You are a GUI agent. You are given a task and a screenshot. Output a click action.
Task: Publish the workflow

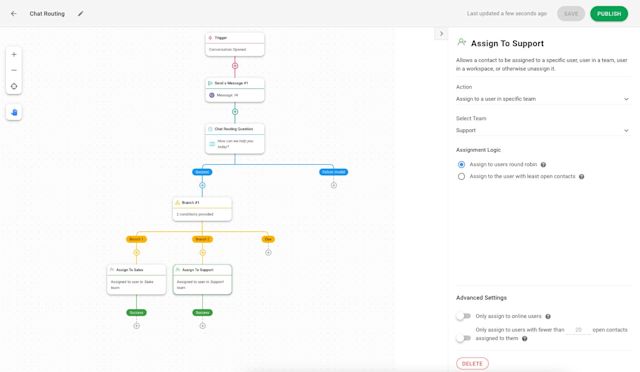(609, 13)
